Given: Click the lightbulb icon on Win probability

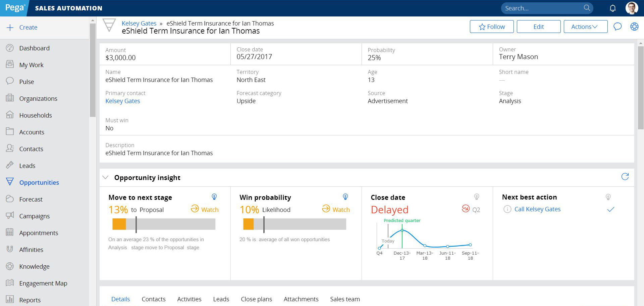Looking at the screenshot, I should point(345,197).
